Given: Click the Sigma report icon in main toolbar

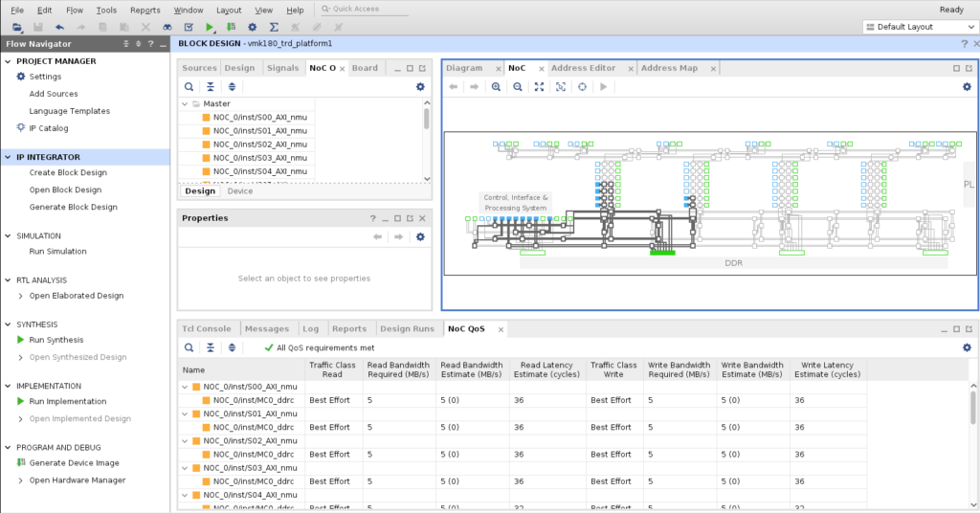Looking at the screenshot, I should pyautogui.click(x=275, y=27).
